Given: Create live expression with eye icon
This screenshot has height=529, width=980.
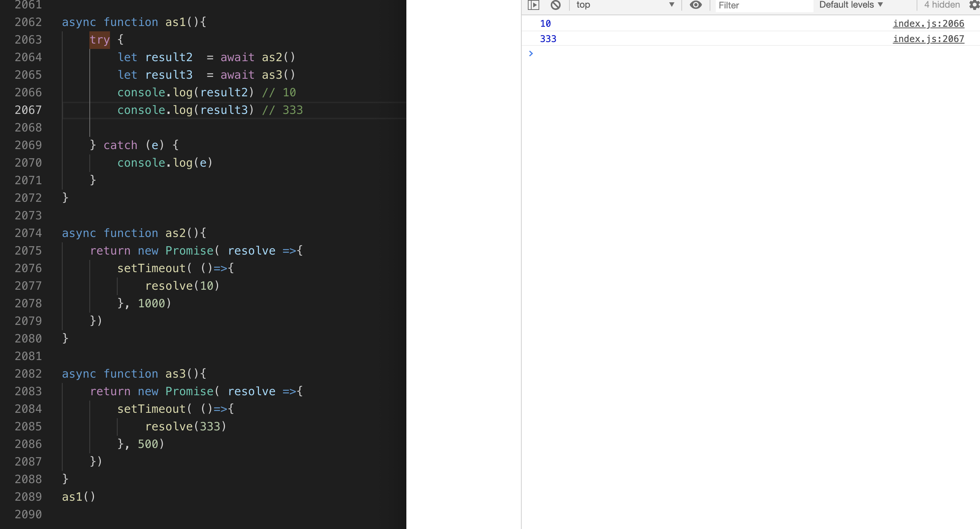Looking at the screenshot, I should pyautogui.click(x=695, y=5).
